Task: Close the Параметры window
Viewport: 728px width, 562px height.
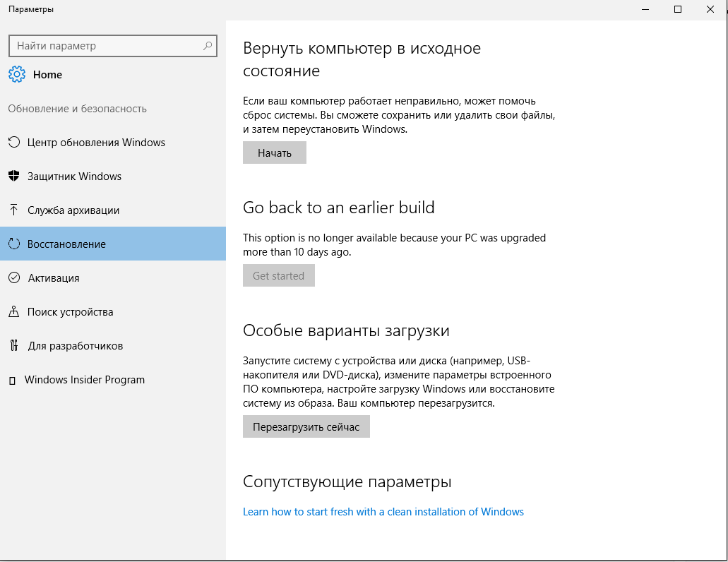Action: pyautogui.click(x=710, y=9)
